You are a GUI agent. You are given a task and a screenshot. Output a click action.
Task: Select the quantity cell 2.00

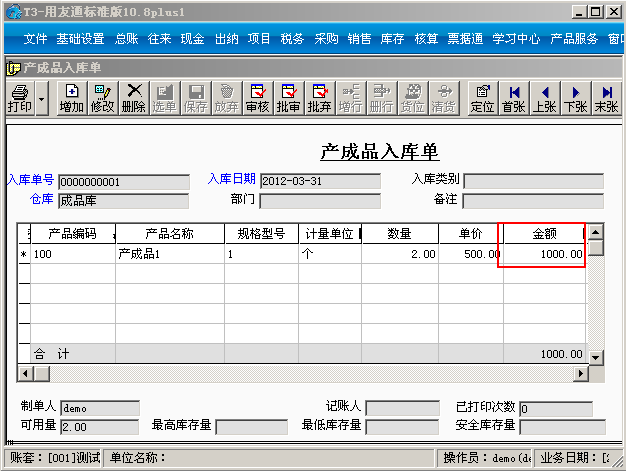point(400,254)
